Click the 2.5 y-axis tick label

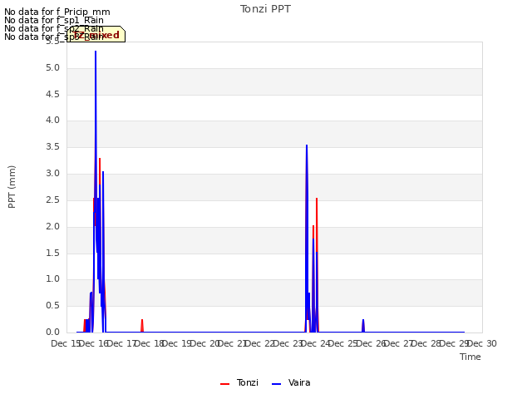(52, 199)
